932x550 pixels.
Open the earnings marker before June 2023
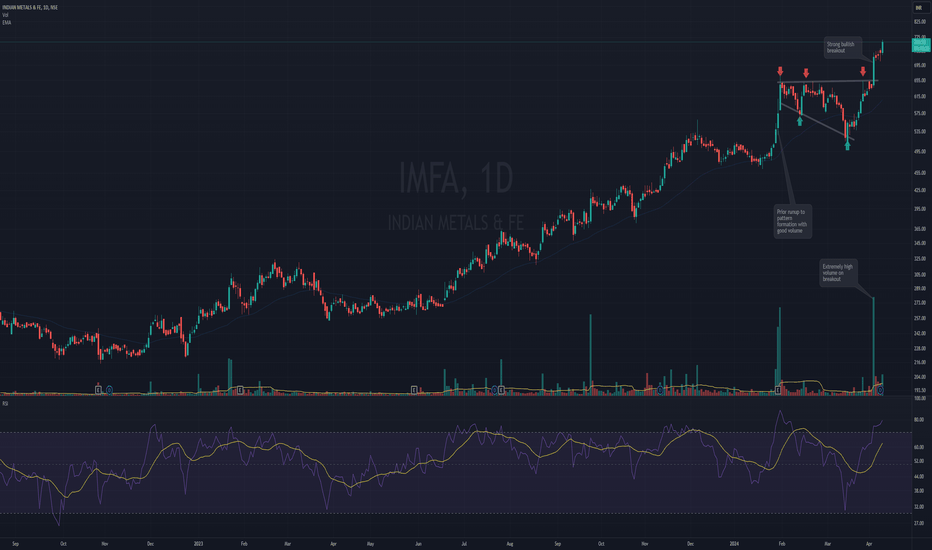[414, 390]
